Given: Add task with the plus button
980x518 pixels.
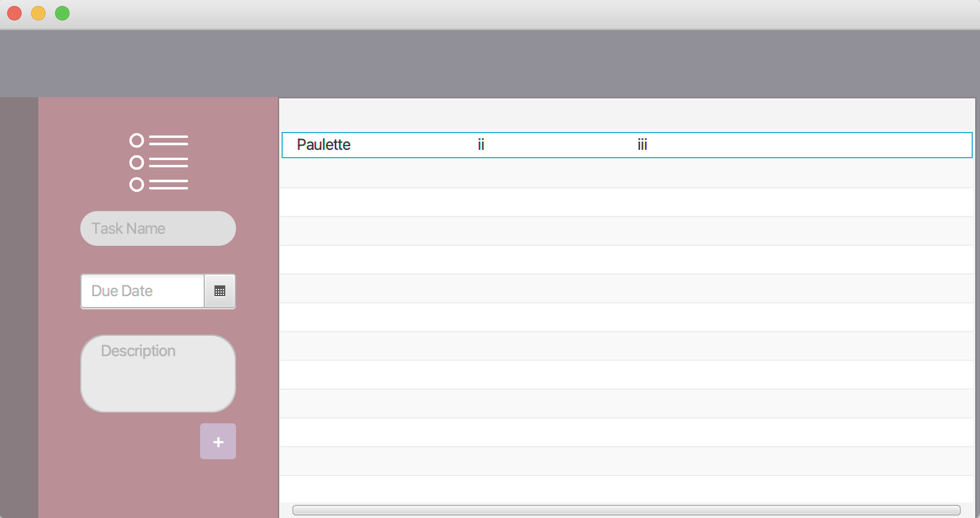Looking at the screenshot, I should pyautogui.click(x=218, y=441).
